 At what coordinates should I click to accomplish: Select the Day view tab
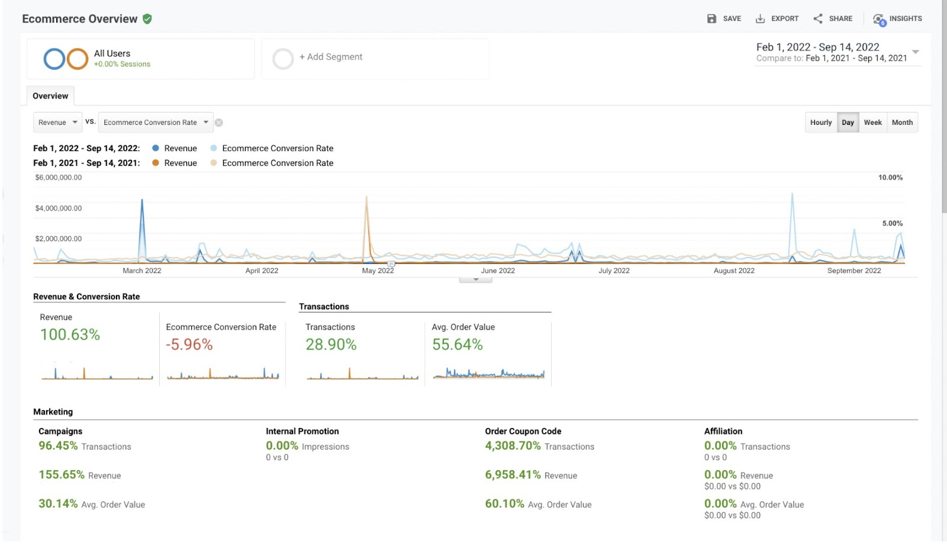click(x=848, y=123)
